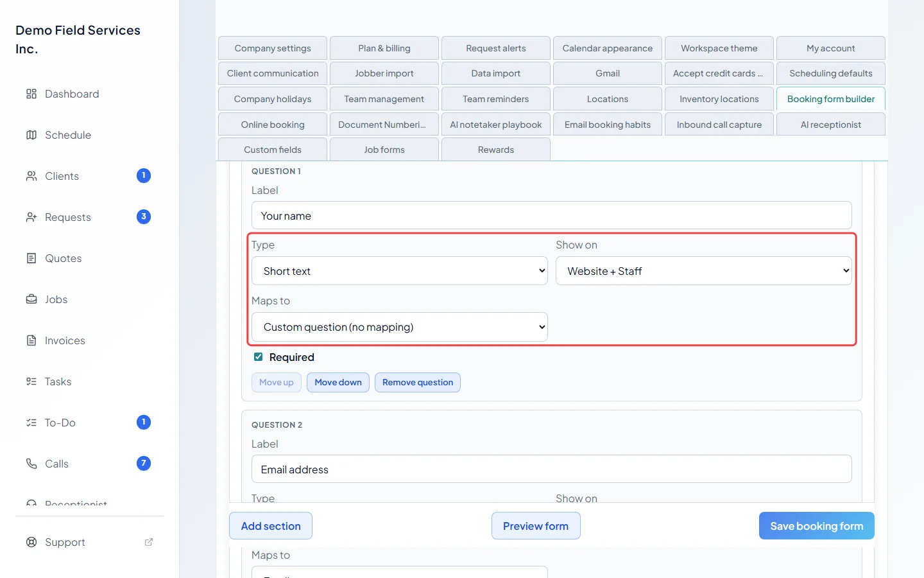Screen dimensions: 924x578
Task: Click the To-Do checklist icon
Action: tap(31, 423)
